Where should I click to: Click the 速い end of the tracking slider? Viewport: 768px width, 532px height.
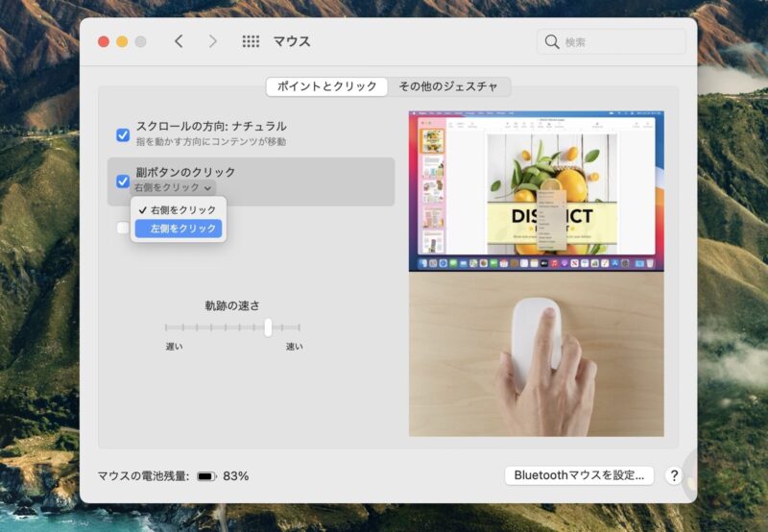(x=295, y=347)
